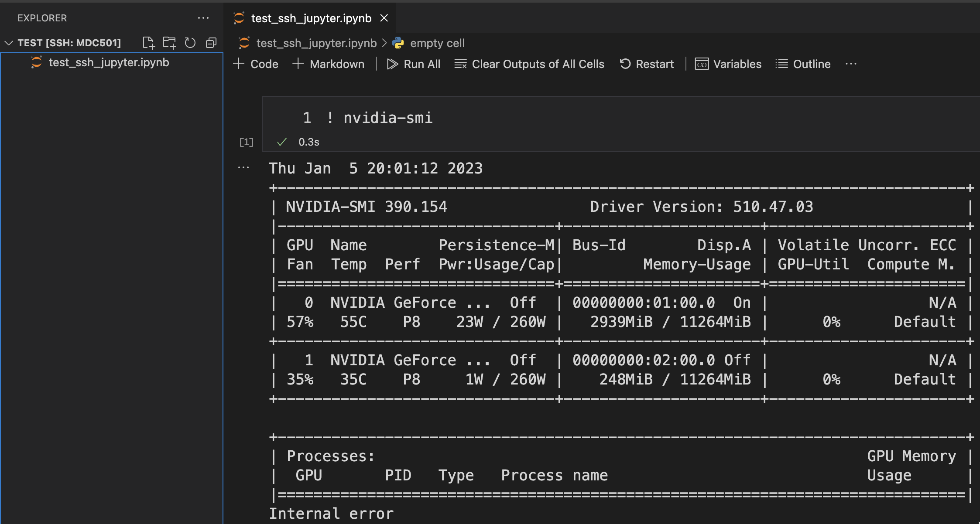Run All notebook cells
Viewport: 980px width, 524px height.
coord(414,64)
